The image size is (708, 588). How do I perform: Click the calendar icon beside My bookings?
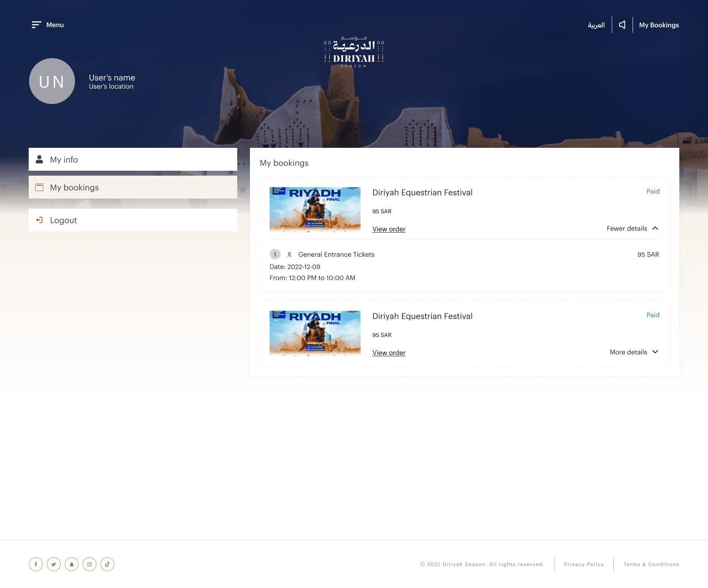click(x=39, y=187)
